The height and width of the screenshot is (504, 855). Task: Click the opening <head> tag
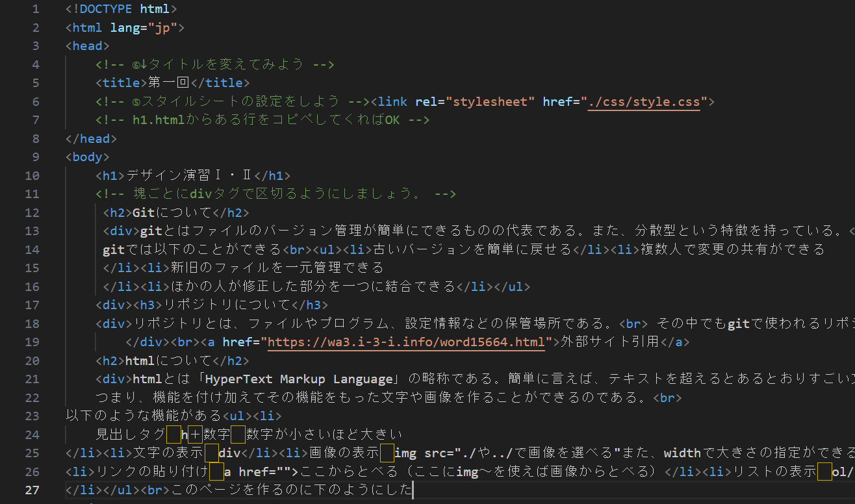88,45
